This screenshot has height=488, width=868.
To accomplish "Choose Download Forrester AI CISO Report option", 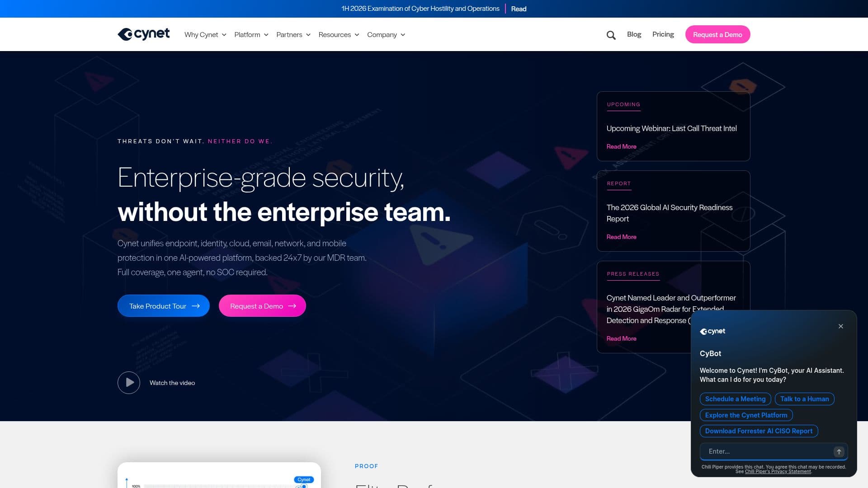I will pos(759,431).
